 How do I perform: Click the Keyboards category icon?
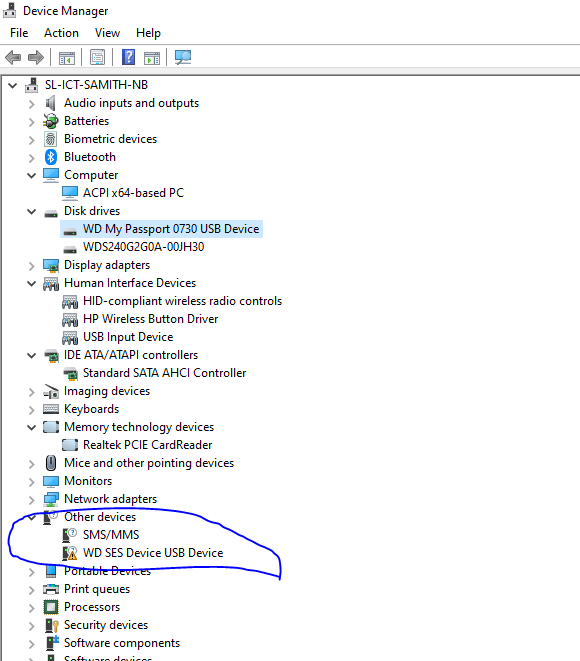tap(51, 409)
